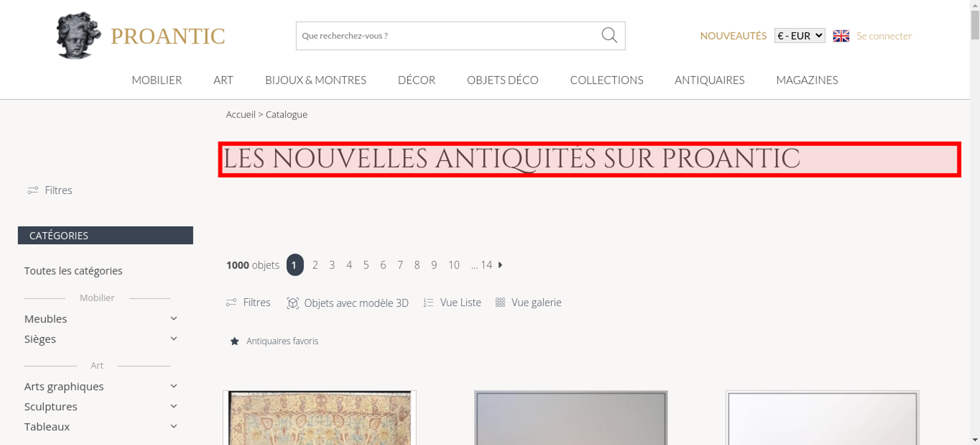This screenshot has height=445, width=980.
Task: Open the MOBILIER menu
Action: (x=157, y=80)
